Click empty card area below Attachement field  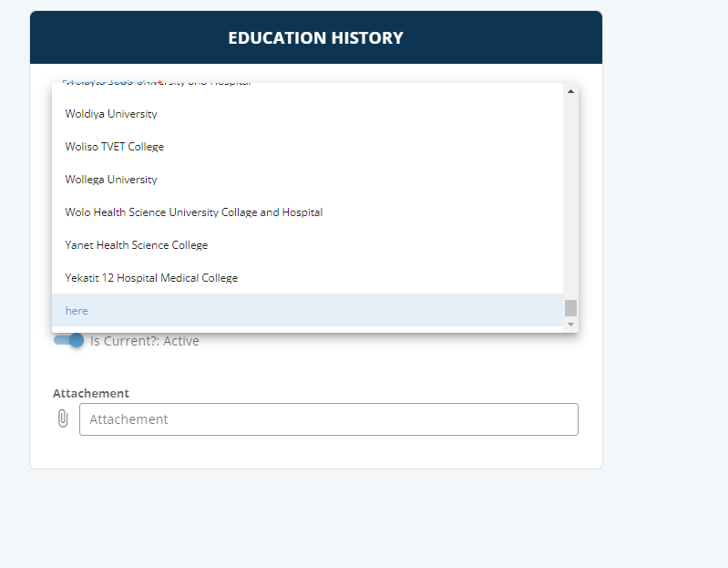point(316,452)
